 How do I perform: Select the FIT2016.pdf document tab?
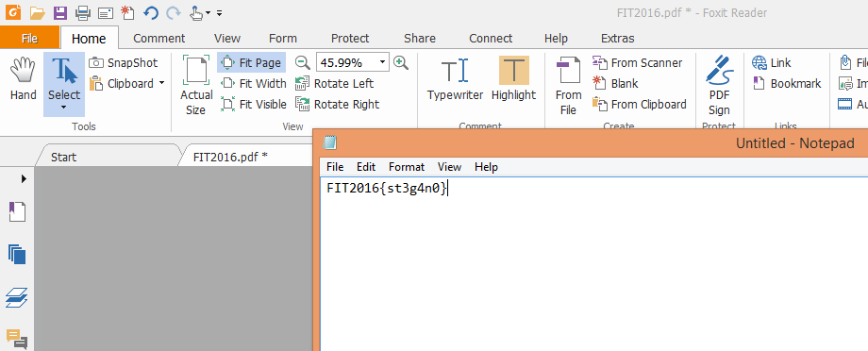(230, 158)
